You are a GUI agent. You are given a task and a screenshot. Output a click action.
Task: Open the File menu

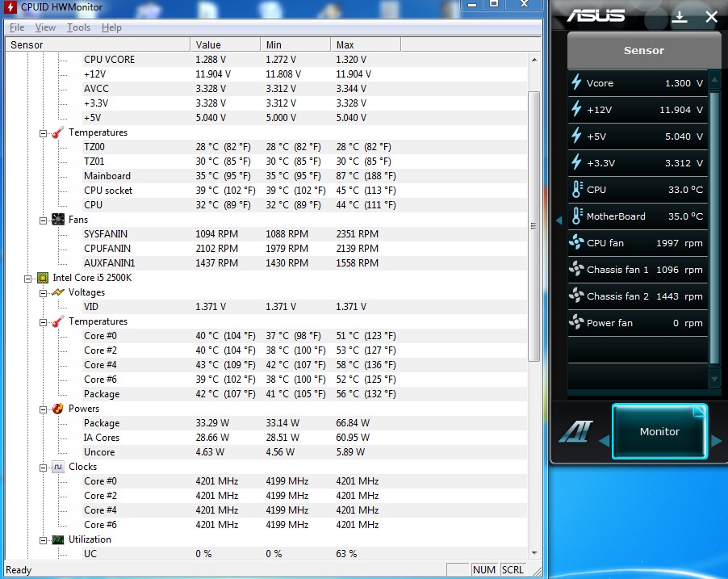[16, 27]
